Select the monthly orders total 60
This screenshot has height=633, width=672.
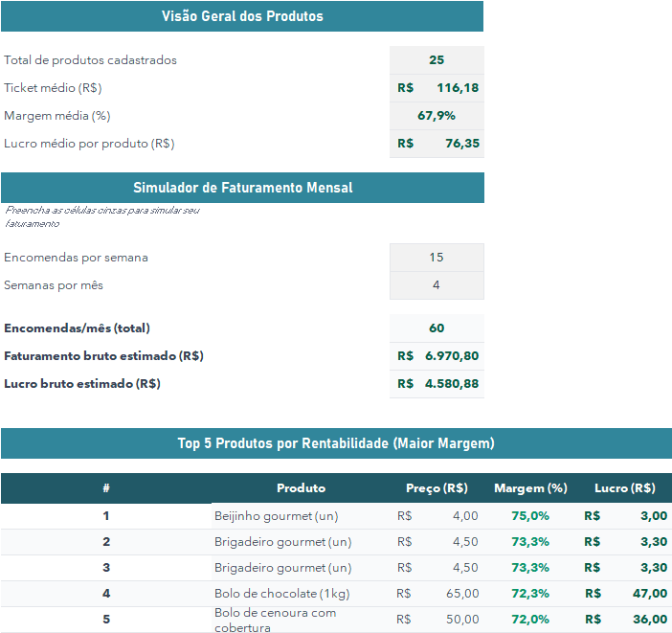point(437,328)
